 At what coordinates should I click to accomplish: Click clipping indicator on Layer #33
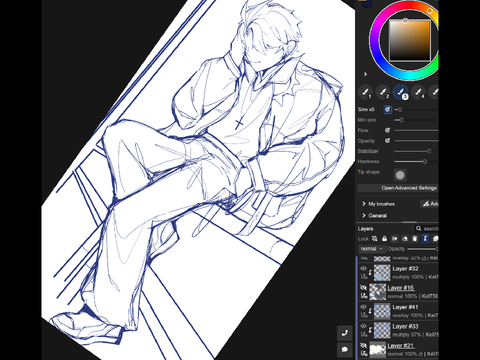(370, 330)
